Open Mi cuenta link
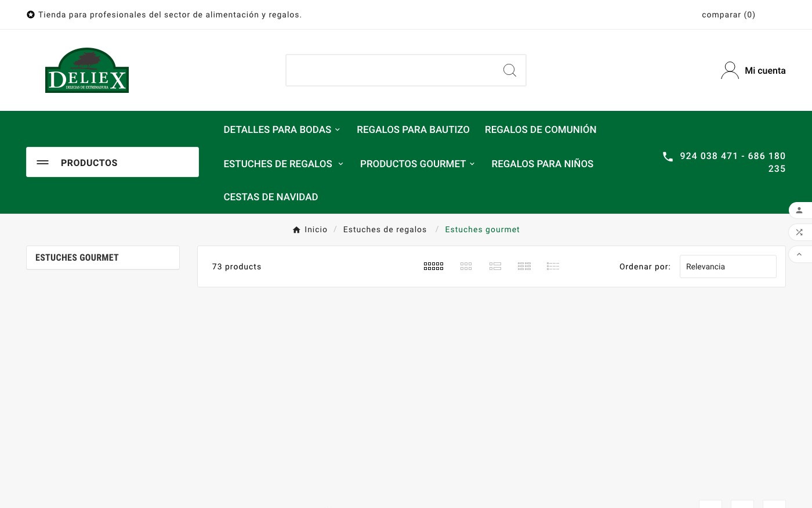812x508 pixels. point(765,70)
